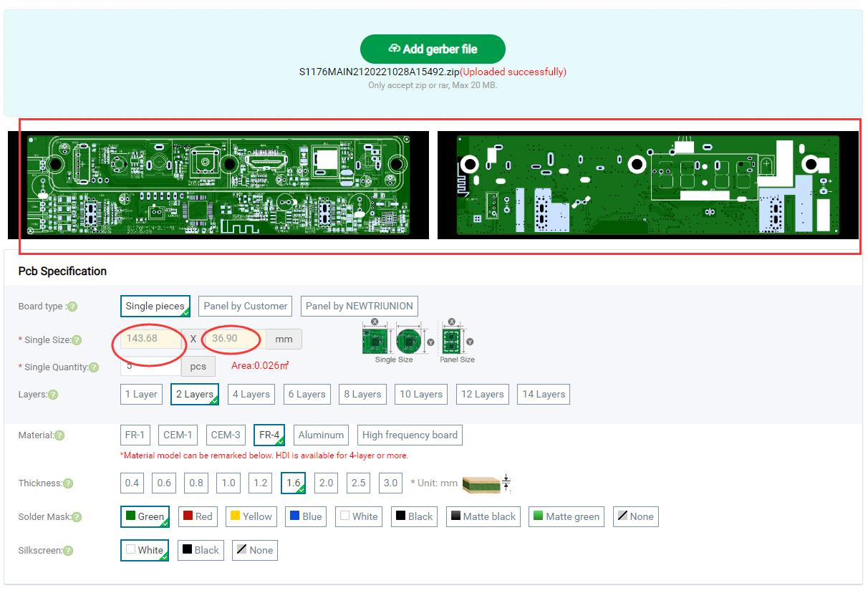
Task: Pick the Matte black solder mask swatch
Action: (x=483, y=516)
